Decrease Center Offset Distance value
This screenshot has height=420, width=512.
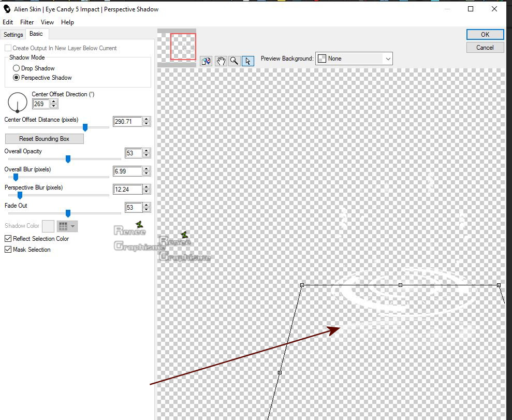pyautogui.click(x=147, y=124)
